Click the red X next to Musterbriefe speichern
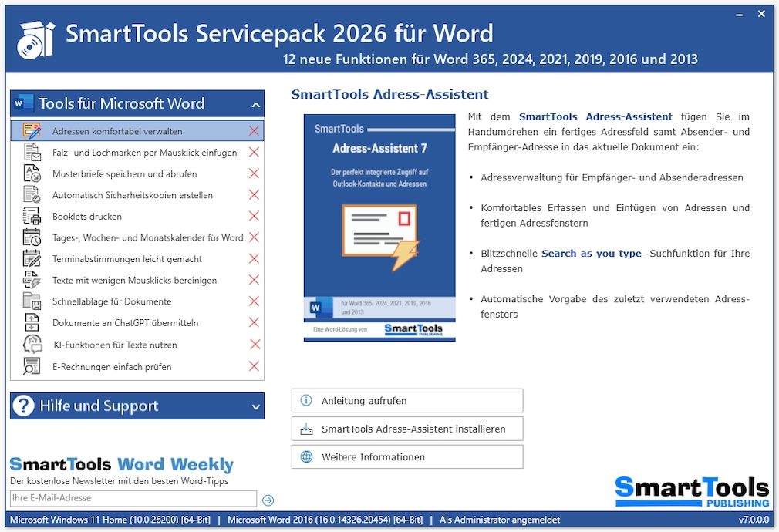This screenshot has height=532, width=779. [255, 173]
